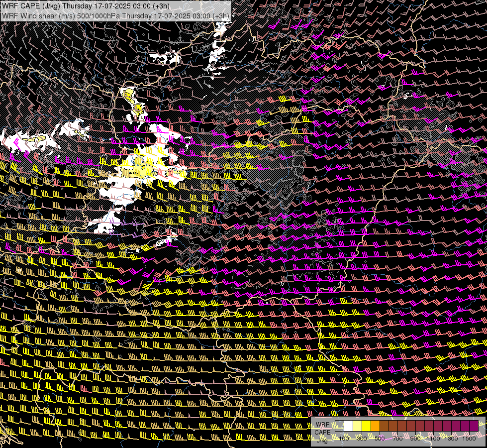This screenshot has height=448, width=487.
Task: Click the 1500 legend tick label
Action: 469,439
